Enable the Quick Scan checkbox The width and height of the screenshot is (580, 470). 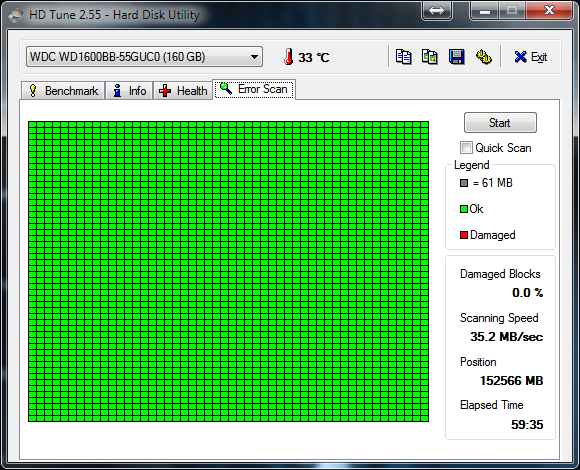coord(466,148)
